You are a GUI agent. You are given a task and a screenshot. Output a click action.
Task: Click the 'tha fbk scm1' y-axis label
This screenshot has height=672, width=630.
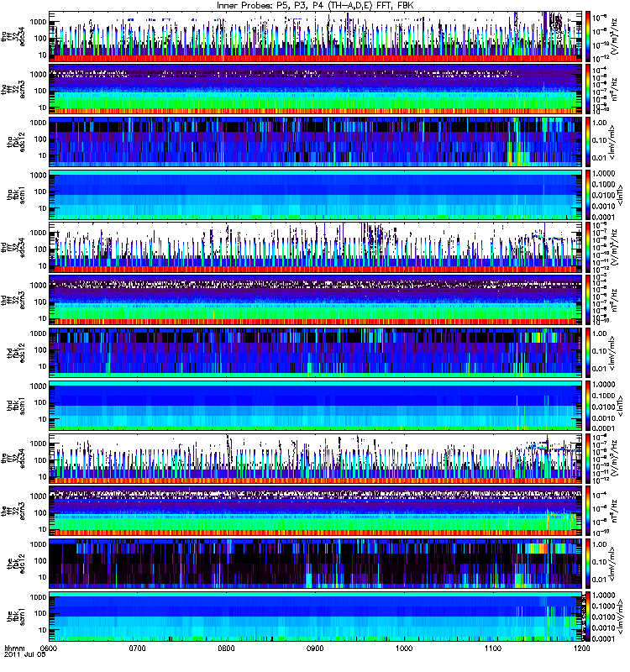point(16,195)
